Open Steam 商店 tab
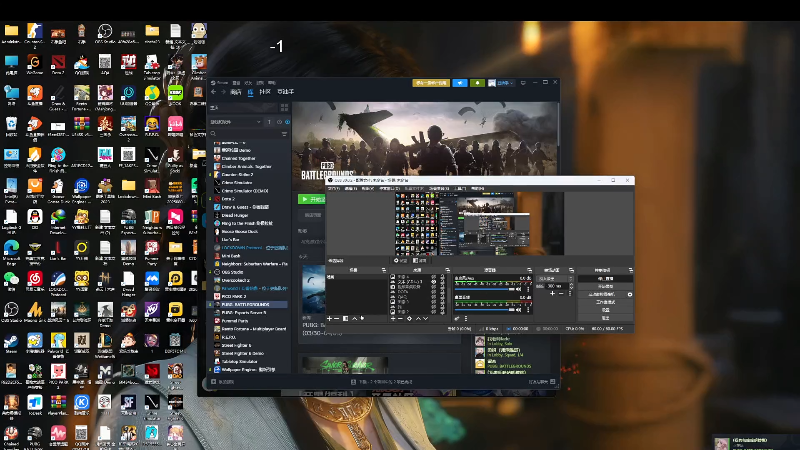800x450 pixels. click(236, 92)
